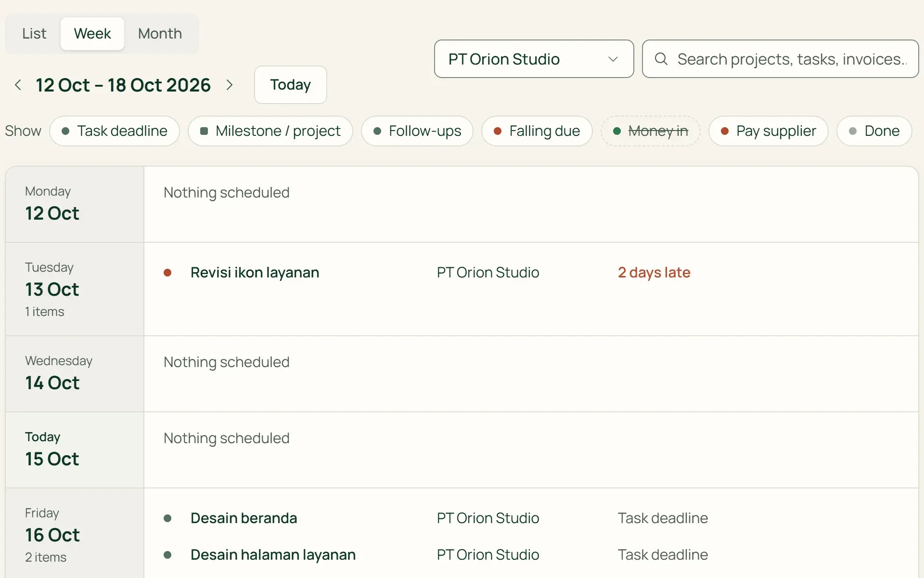This screenshot has height=578, width=924.
Task: Open the Desain halaman layanan task
Action: click(x=273, y=555)
